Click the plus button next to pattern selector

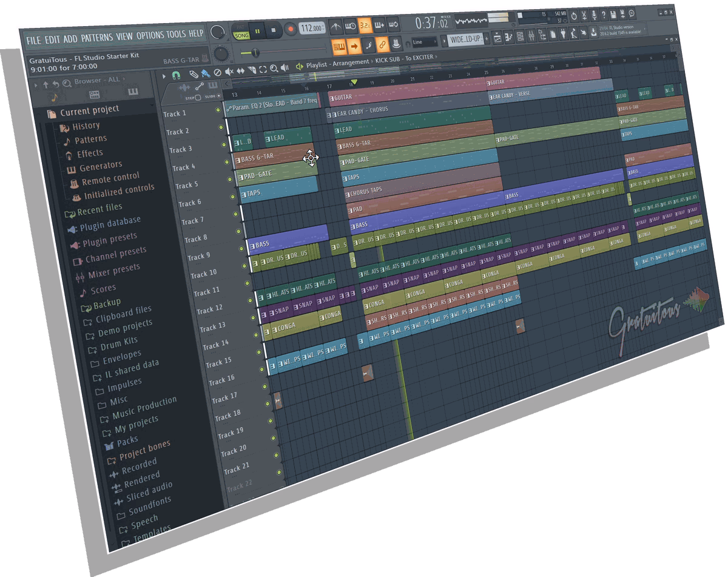487,38
